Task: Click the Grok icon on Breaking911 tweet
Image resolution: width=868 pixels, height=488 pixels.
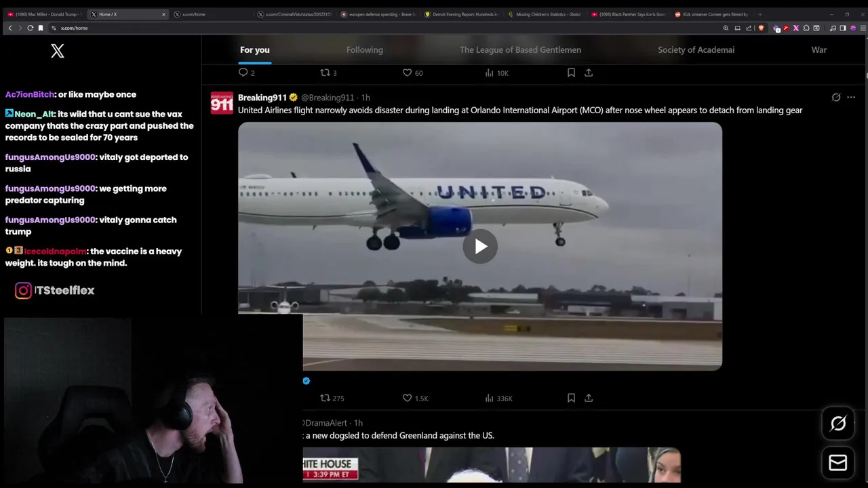Action: [836, 98]
